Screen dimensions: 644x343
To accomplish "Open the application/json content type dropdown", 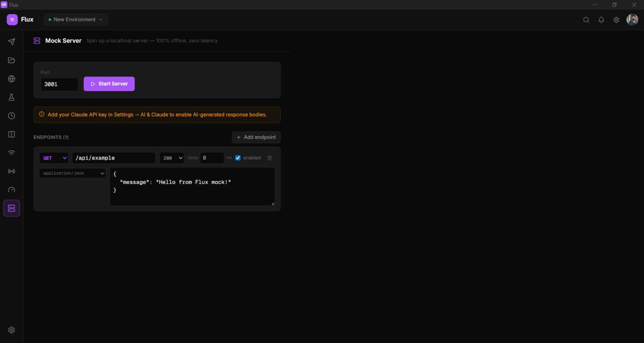I will point(72,173).
